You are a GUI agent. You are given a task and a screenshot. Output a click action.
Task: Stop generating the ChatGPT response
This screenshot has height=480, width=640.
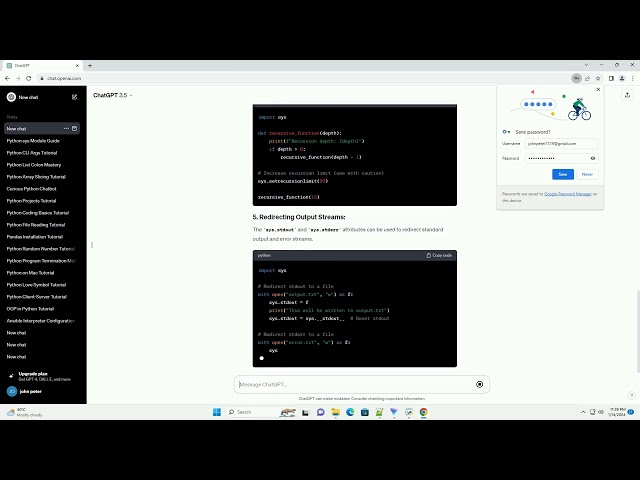(x=480, y=384)
